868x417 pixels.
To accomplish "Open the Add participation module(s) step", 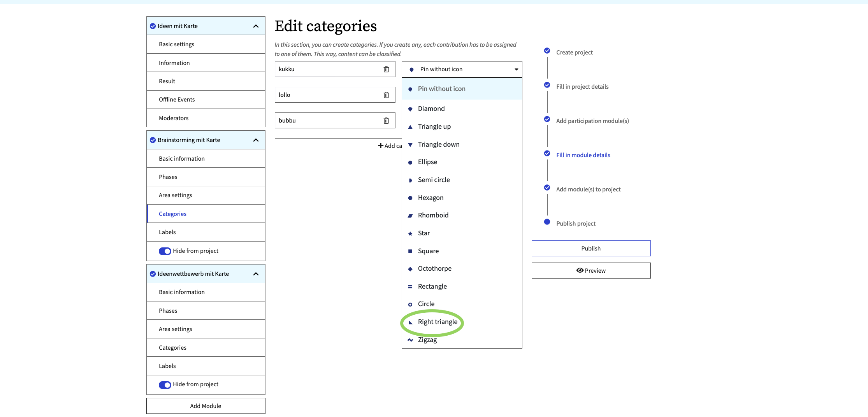I will pyautogui.click(x=592, y=121).
